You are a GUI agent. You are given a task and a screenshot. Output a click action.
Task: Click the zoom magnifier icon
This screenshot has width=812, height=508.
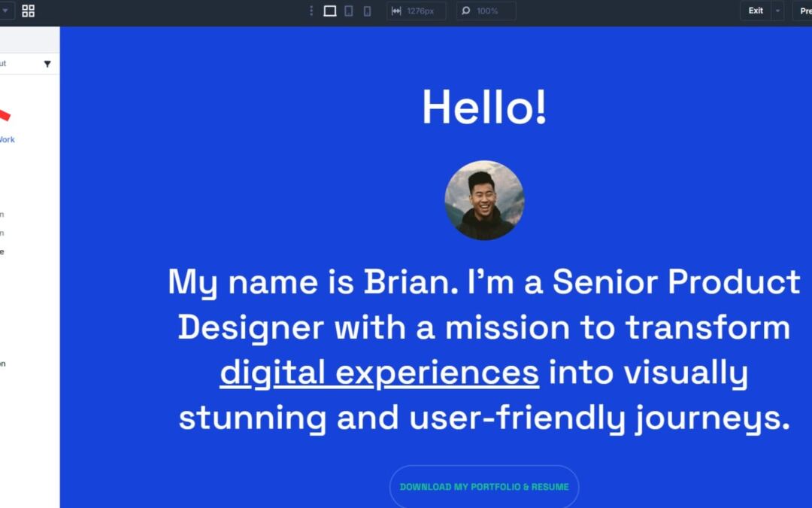(x=465, y=11)
